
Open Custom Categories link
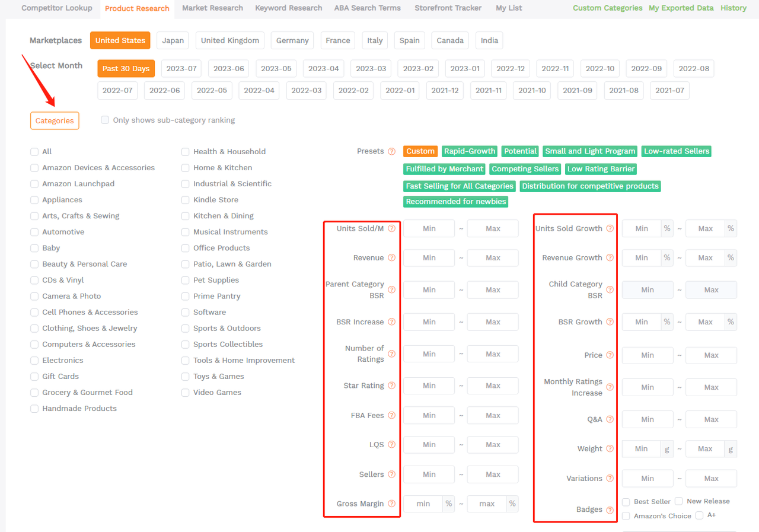pyautogui.click(x=608, y=8)
